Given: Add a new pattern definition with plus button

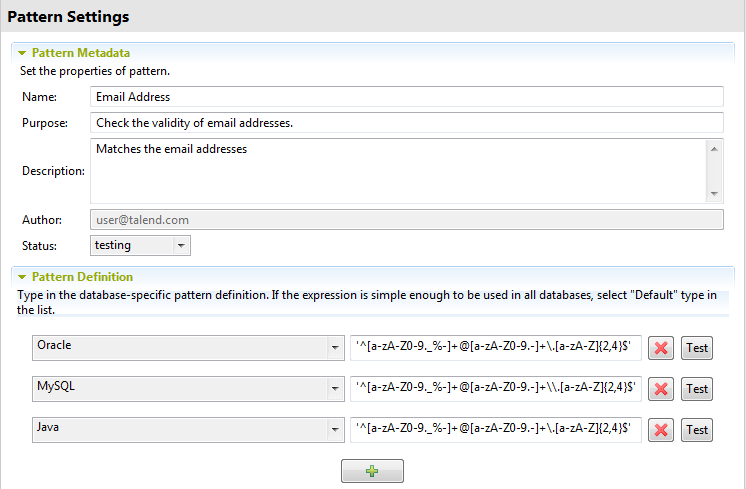Looking at the screenshot, I should [372, 471].
